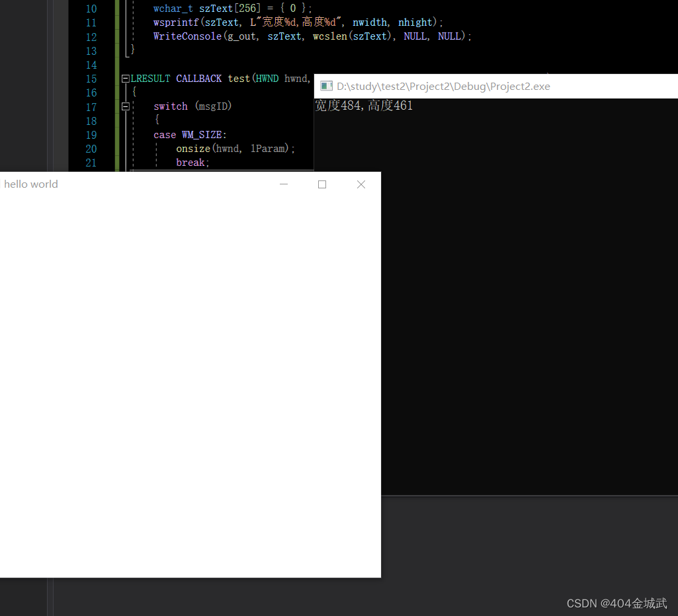This screenshot has width=678, height=616.
Task: Collapse the LRESULT CALLBACK test function block
Action: click(x=126, y=79)
